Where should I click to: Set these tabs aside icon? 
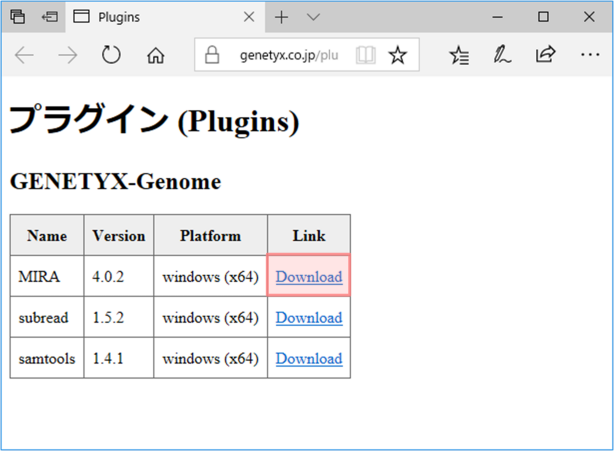[x=50, y=17]
